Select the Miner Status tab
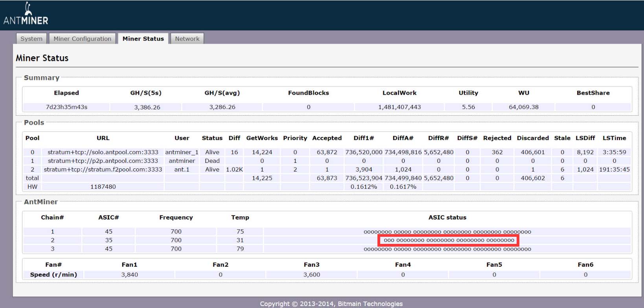644x308 pixels. pos(143,39)
